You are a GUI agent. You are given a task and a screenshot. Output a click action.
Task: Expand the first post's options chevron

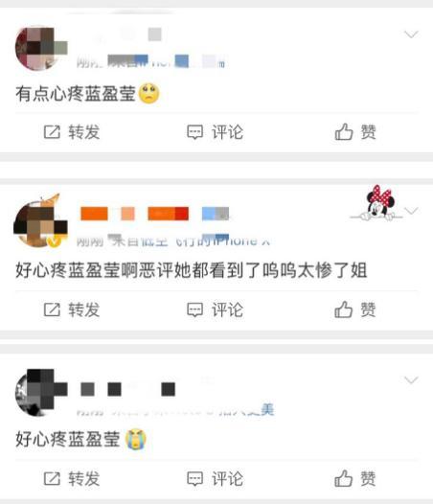(x=411, y=34)
